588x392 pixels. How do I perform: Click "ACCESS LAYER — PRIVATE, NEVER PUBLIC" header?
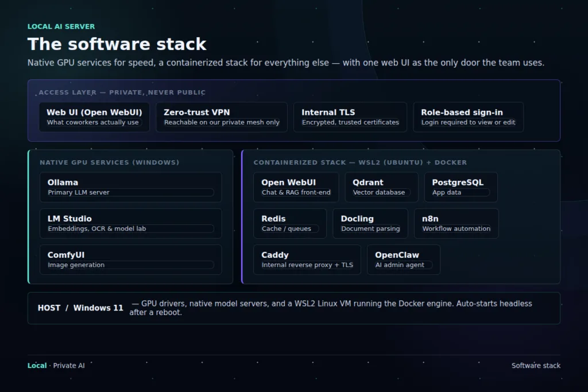point(122,92)
